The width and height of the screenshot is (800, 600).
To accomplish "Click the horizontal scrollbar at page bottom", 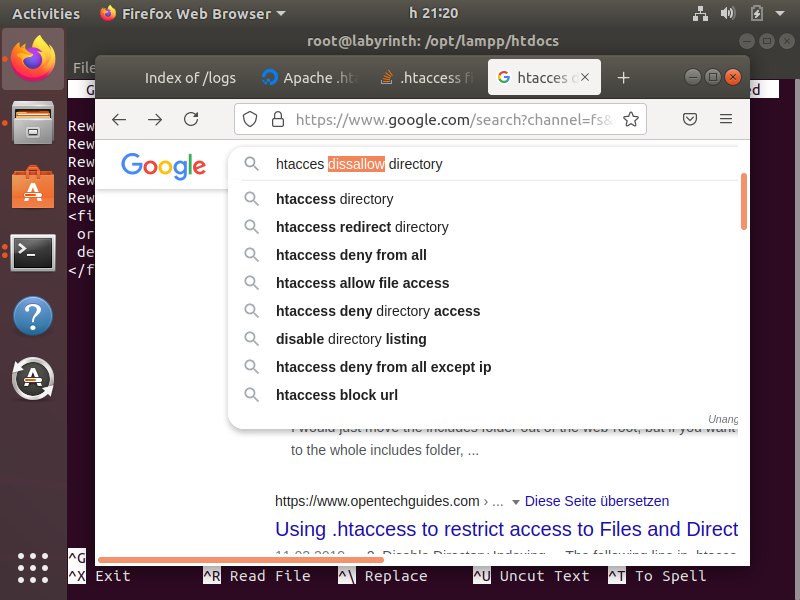I will [x=241, y=560].
